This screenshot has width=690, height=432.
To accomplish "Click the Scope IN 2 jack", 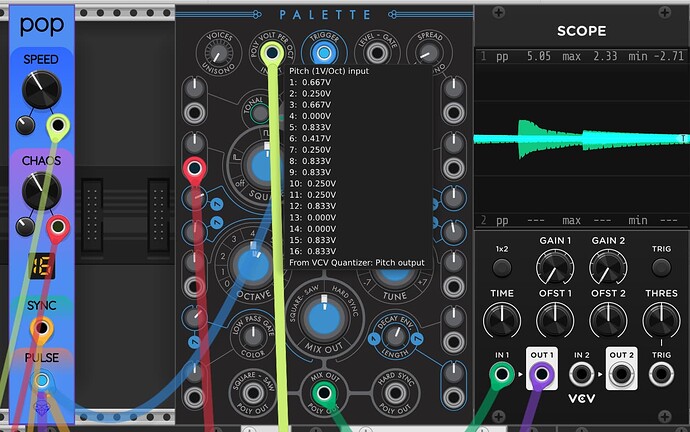I will tap(581, 374).
